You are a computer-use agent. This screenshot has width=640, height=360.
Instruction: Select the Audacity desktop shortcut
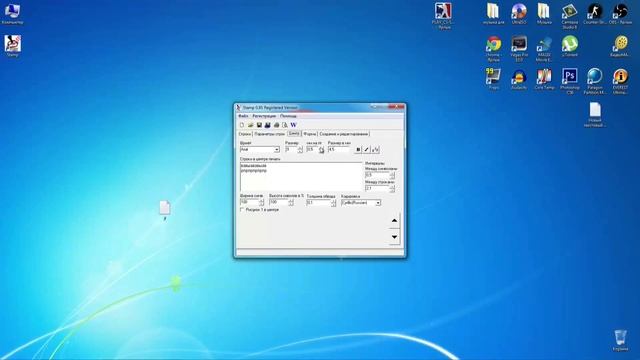pos(519,78)
